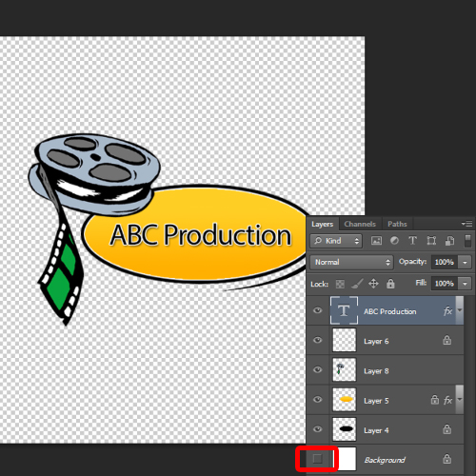This screenshot has width=476, height=476.
Task: Select the Layer 5 thumbnail
Action: (x=345, y=399)
